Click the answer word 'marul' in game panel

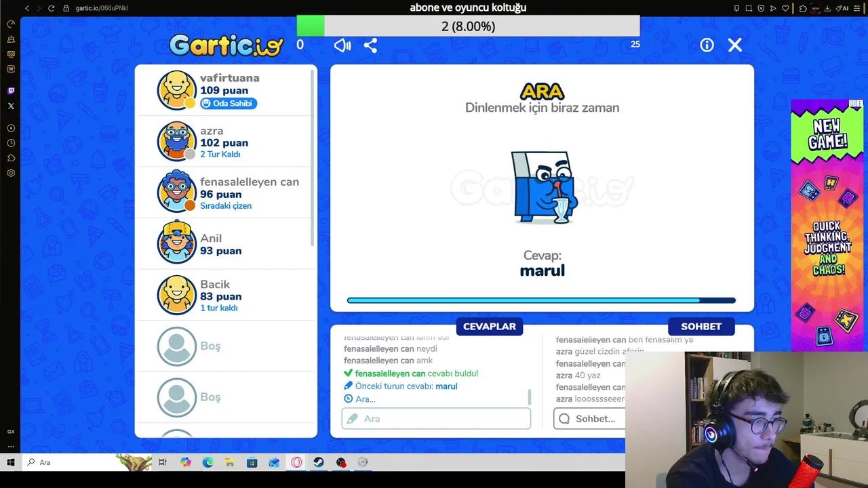pyautogui.click(x=542, y=270)
